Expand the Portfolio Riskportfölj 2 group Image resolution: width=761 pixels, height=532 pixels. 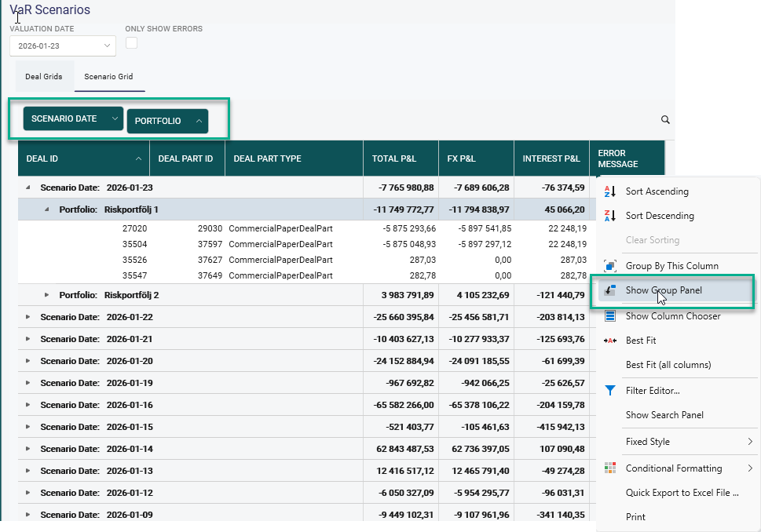point(47,295)
